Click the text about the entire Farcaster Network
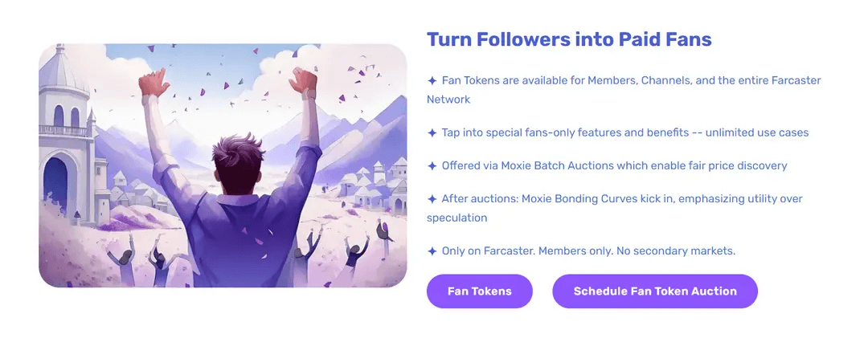This screenshot has height=342, width=868. [x=624, y=90]
